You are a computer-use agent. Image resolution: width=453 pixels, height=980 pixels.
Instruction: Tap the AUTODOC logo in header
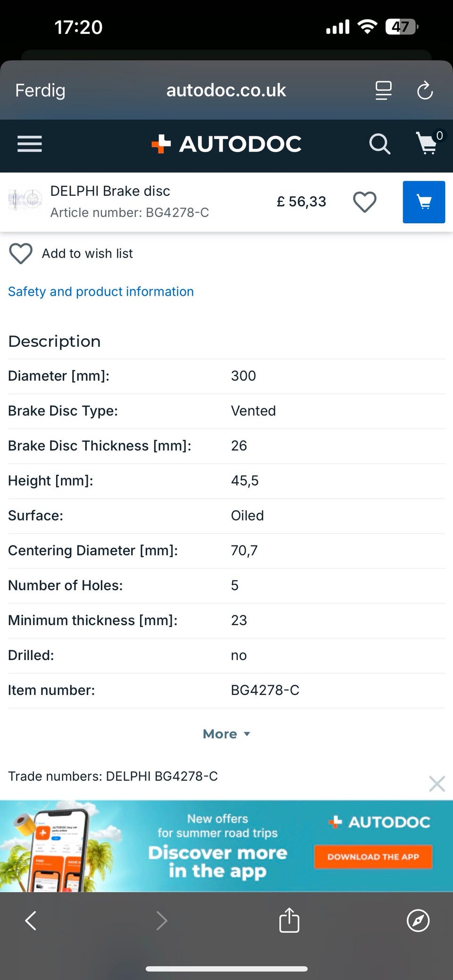tap(226, 143)
